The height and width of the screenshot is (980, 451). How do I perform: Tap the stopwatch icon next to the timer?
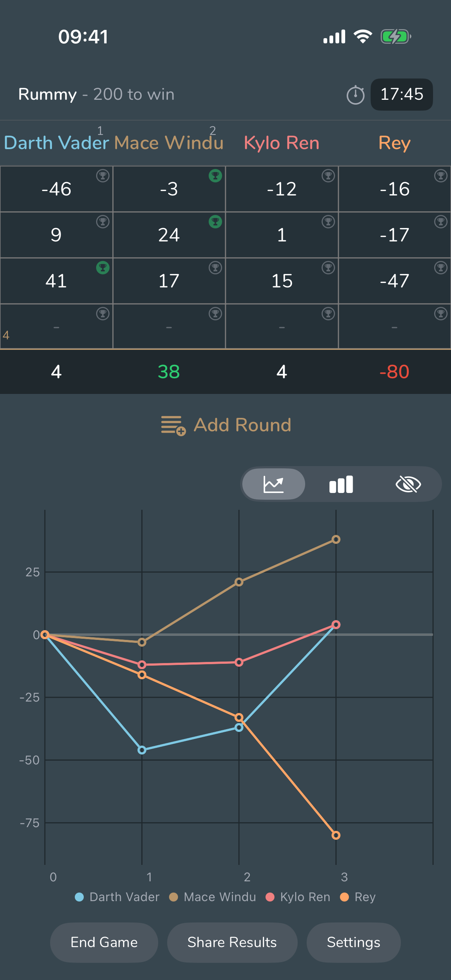[x=355, y=95]
